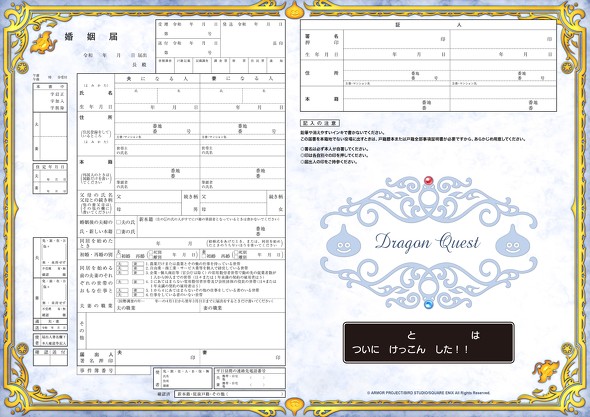Click the 証人 header text
Viewport: 590px width, 417px height.
(428, 25)
